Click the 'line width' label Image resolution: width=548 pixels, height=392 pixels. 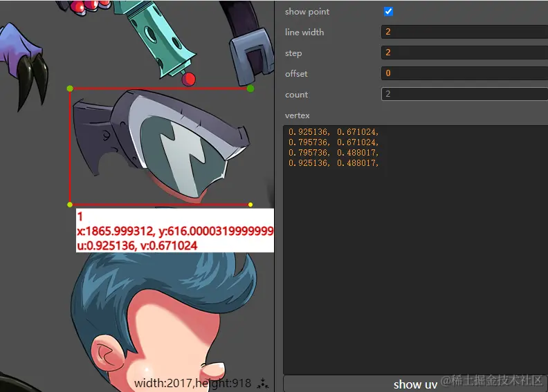[304, 32]
